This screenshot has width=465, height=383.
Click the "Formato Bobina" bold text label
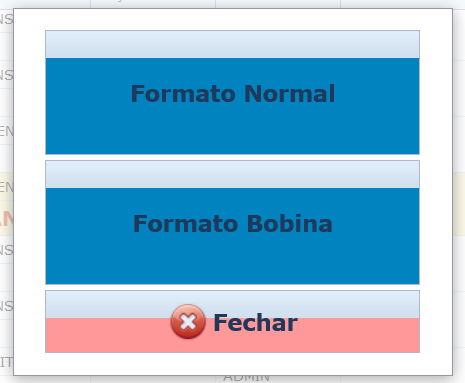(233, 224)
